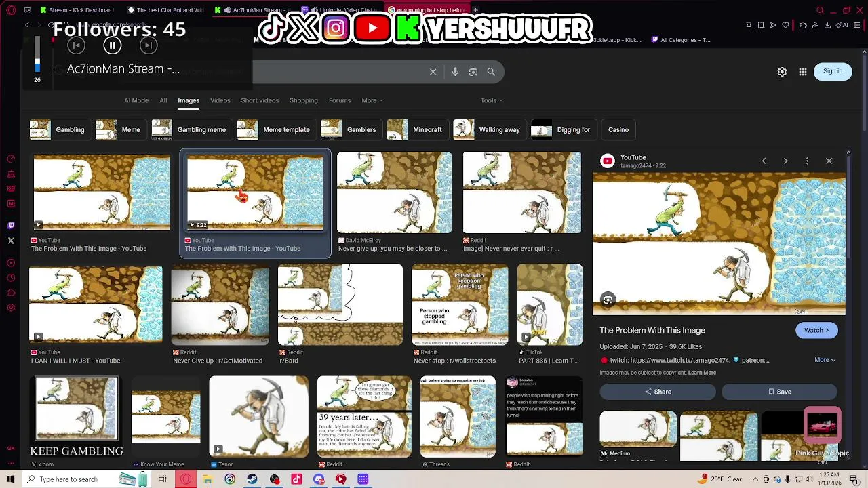Go to previous image in preview panel
The image size is (868, 488).
point(764,161)
